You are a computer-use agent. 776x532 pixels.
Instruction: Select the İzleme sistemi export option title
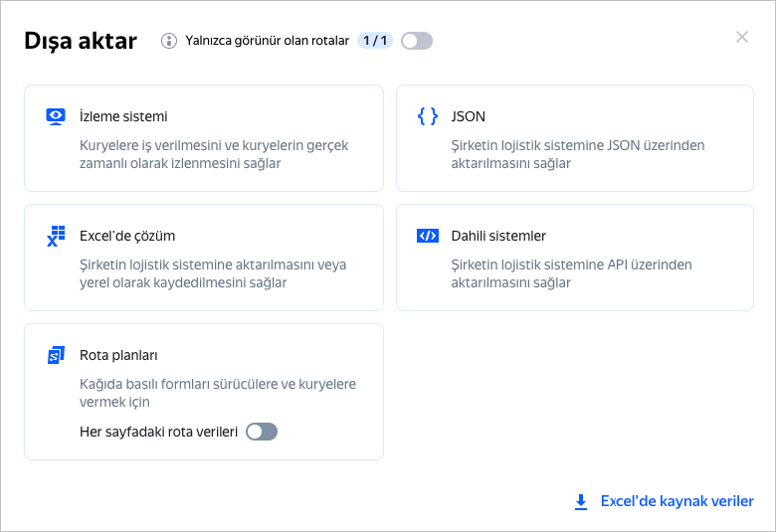[x=123, y=116]
